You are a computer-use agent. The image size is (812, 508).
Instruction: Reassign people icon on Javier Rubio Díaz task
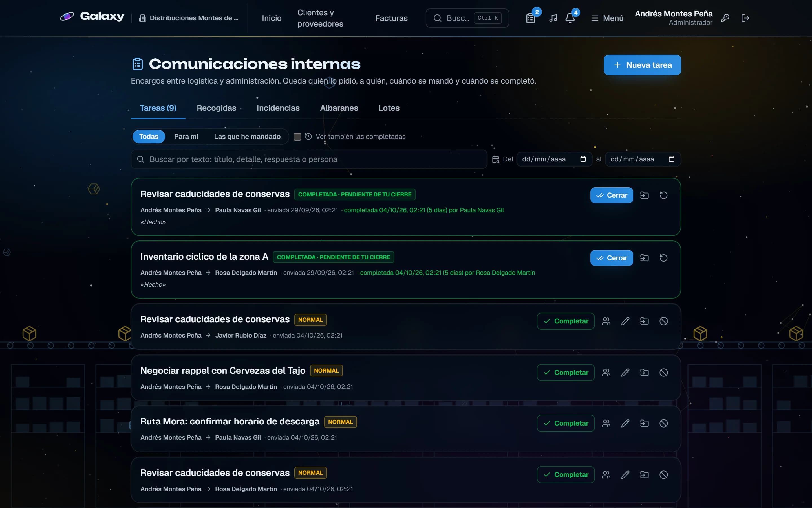click(606, 321)
